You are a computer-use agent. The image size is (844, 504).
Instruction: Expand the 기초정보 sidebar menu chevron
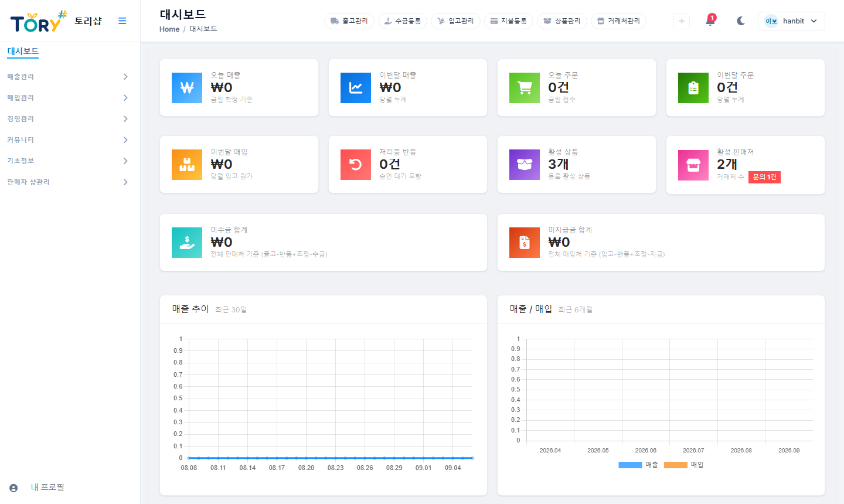tap(125, 161)
